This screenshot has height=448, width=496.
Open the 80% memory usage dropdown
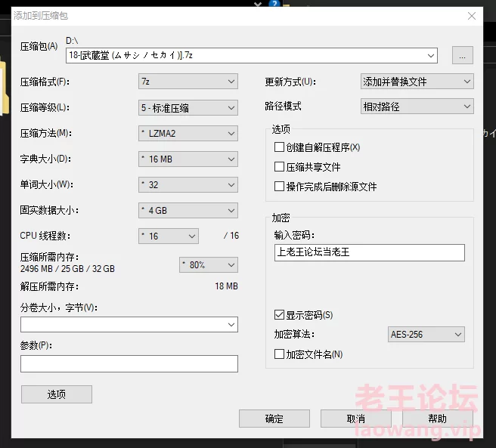click(x=209, y=264)
